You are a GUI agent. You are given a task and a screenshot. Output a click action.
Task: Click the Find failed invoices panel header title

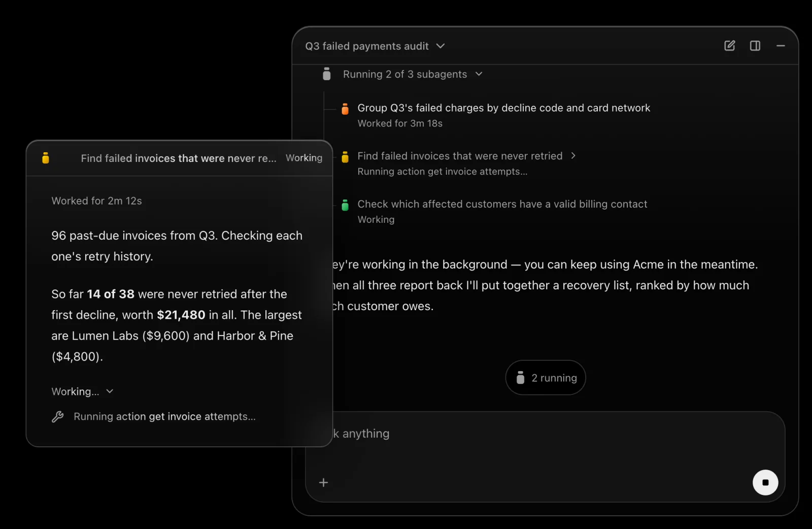point(179,158)
